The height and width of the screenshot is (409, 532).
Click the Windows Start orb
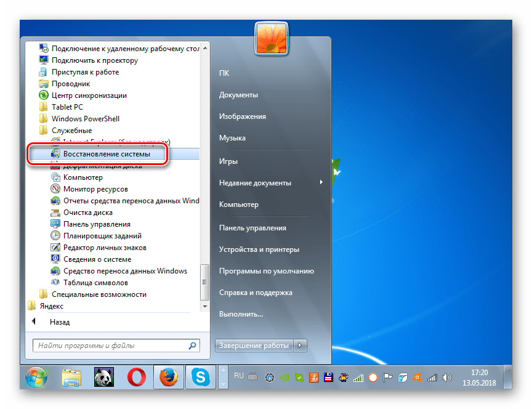pyautogui.click(x=37, y=377)
